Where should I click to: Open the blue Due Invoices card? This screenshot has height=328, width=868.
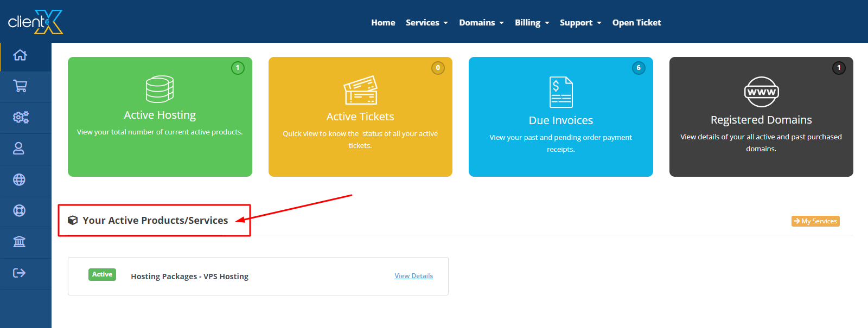coord(560,117)
